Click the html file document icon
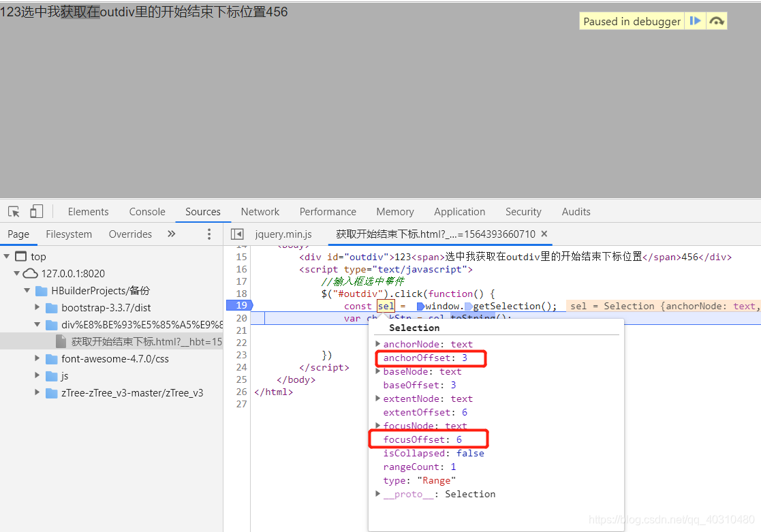 click(x=61, y=342)
